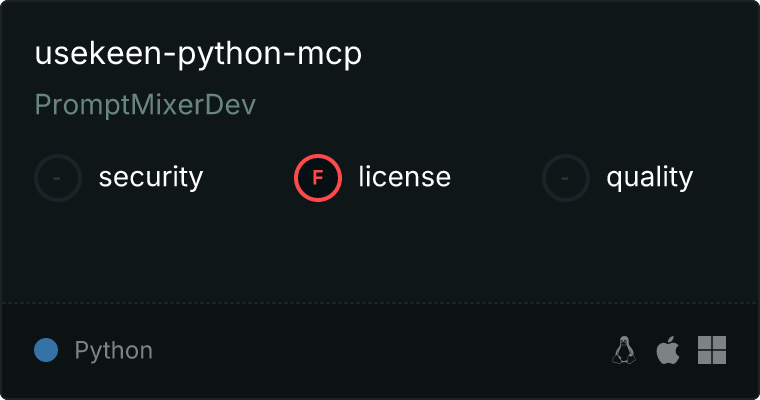Select the security score label
Screen dimensions: 760x400
tap(151, 178)
